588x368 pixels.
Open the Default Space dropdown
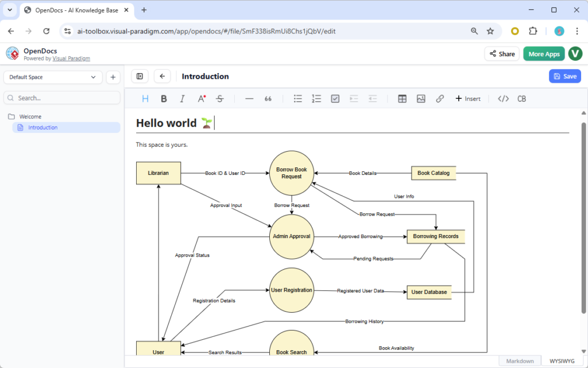coord(53,76)
